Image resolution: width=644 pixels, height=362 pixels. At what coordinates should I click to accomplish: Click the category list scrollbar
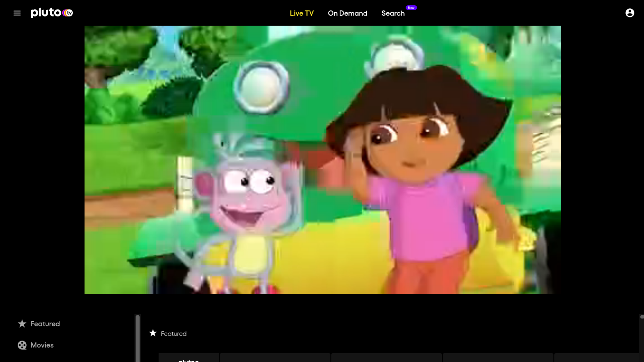[137, 339]
